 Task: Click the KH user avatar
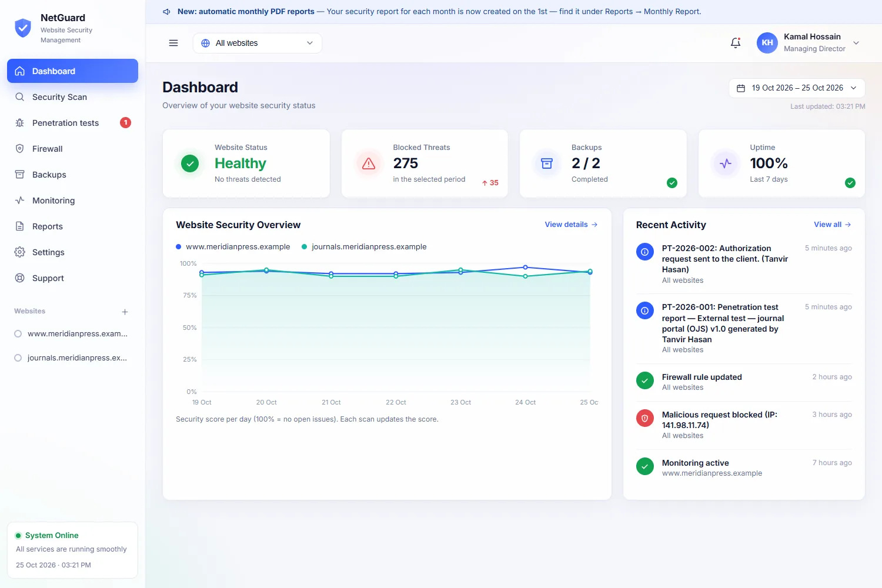coord(767,43)
